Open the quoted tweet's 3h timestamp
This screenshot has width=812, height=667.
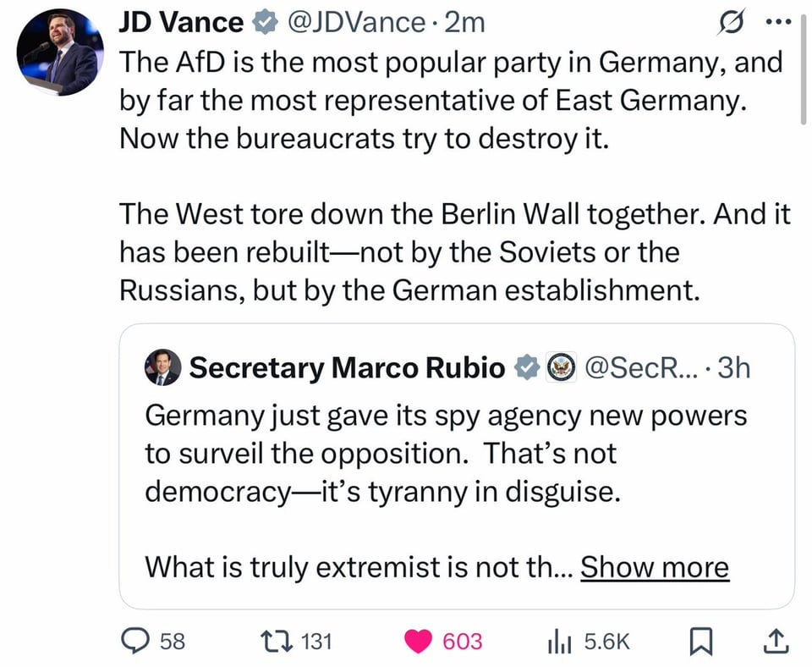(732, 367)
